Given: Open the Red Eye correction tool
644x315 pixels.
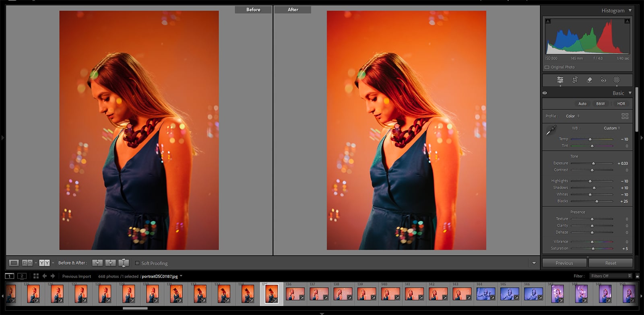Looking at the screenshot, I should tap(603, 80).
